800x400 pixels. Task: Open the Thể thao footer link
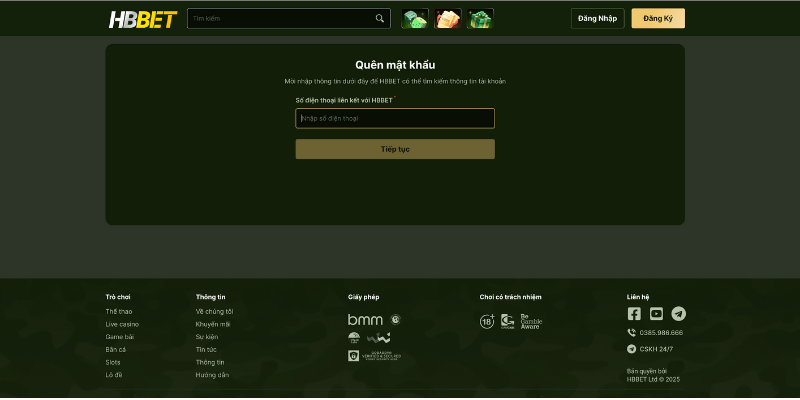coord(119,311)
